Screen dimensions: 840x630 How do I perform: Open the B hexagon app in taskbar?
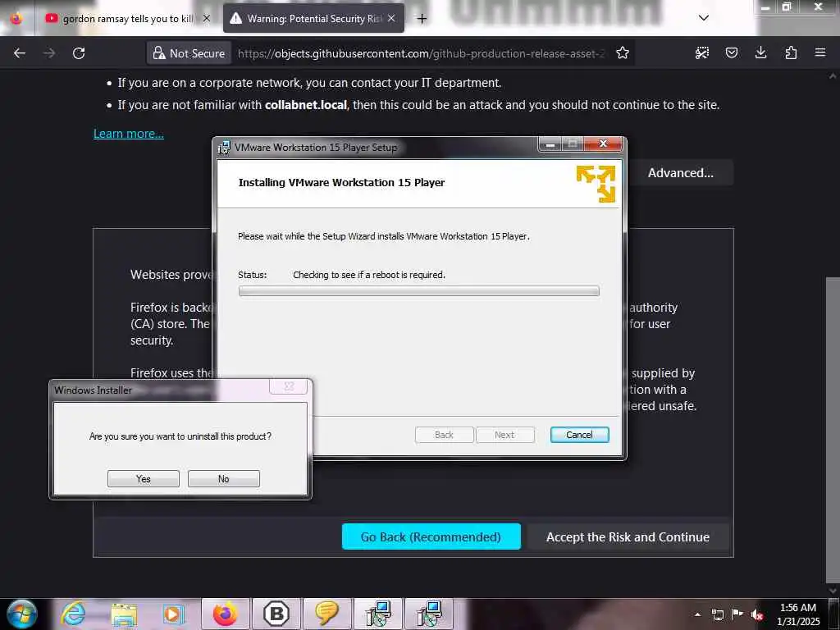(x=276, y=614)
